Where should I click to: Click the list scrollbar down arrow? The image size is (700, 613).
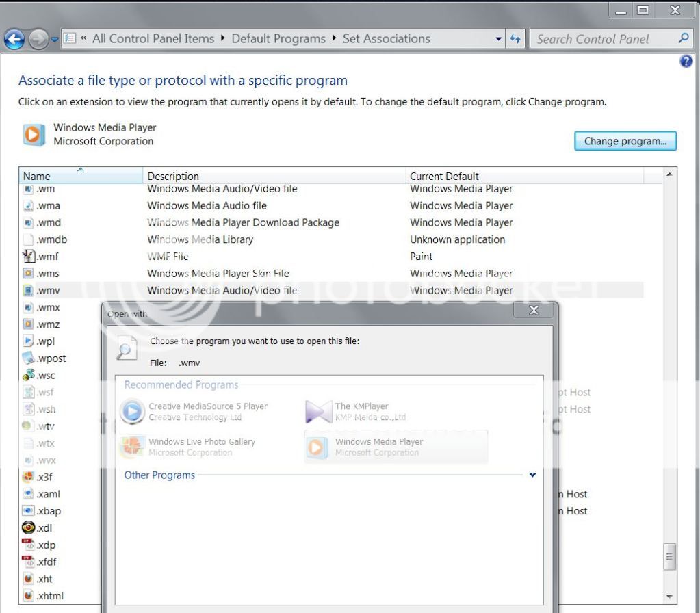click(669, 597)
